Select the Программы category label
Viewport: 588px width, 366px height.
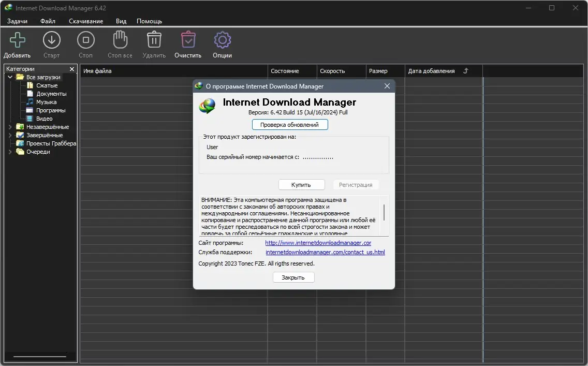51,110
